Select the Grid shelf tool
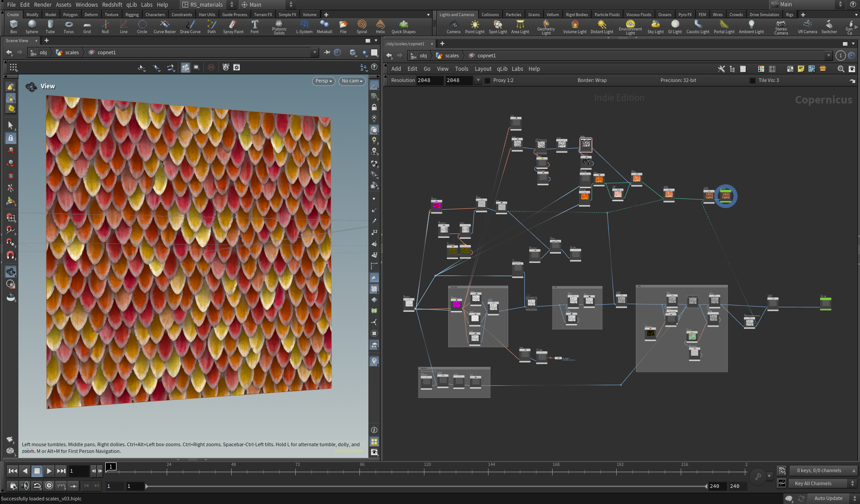 (x=87, y=26)
